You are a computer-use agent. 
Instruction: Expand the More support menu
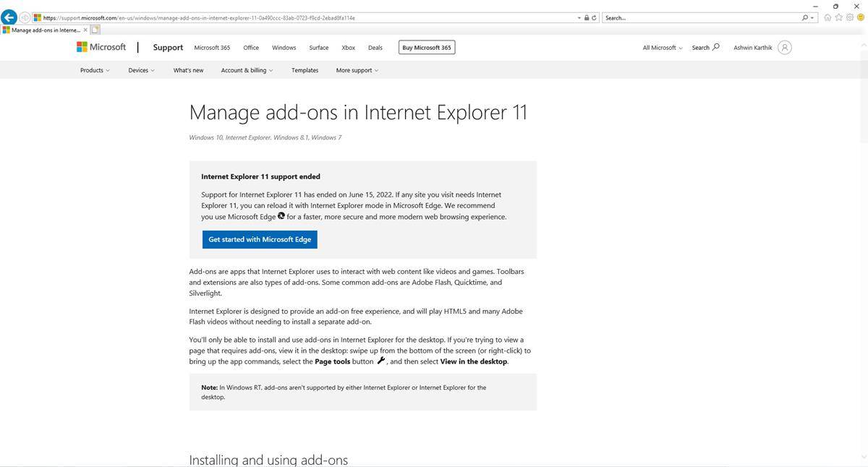click(x=357, y=70)
